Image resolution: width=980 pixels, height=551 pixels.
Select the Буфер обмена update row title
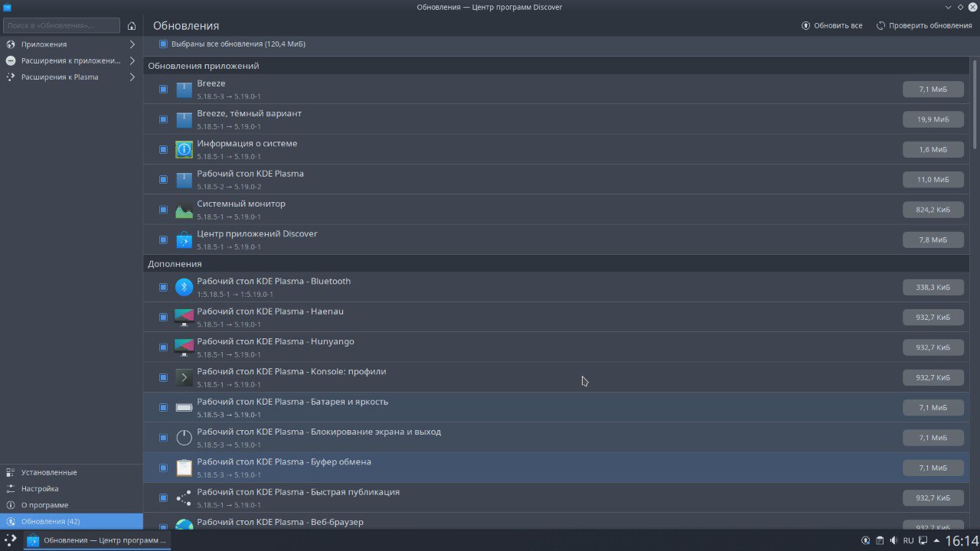pos(284,461)
